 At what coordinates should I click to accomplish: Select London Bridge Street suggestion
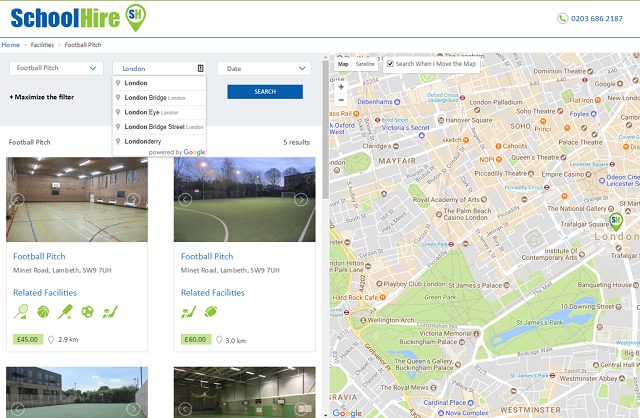pos(159,127)
